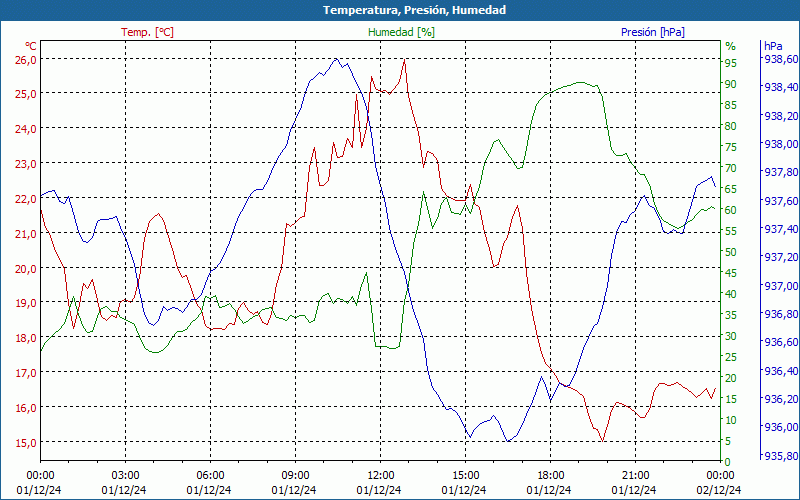Image resolution: width=800 pixels, height=500 pixels.
Task: Click the '937,00' pressure axis value
Action: coord(780,286)
